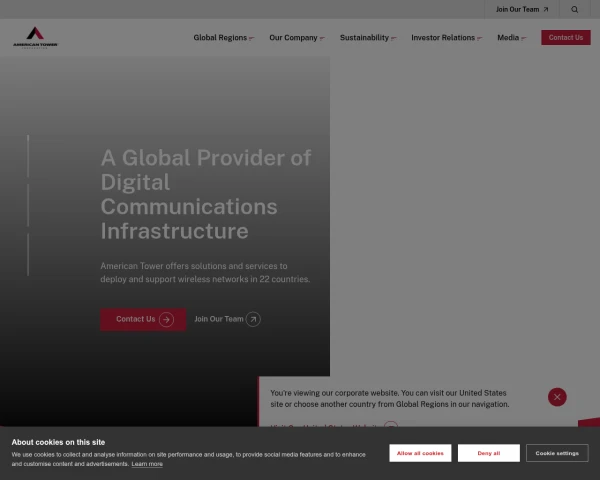Open the Sustainability navigation menu

click(368, 38)
